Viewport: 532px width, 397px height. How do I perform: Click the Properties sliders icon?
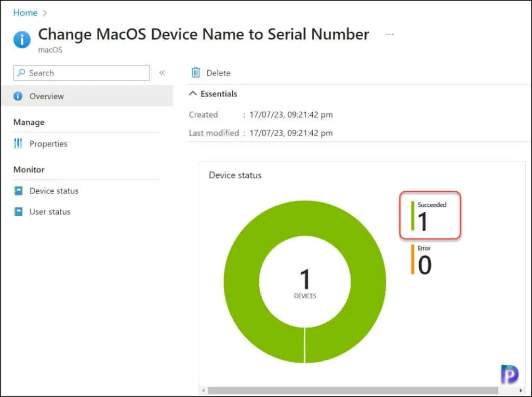(x=18, y=143)
